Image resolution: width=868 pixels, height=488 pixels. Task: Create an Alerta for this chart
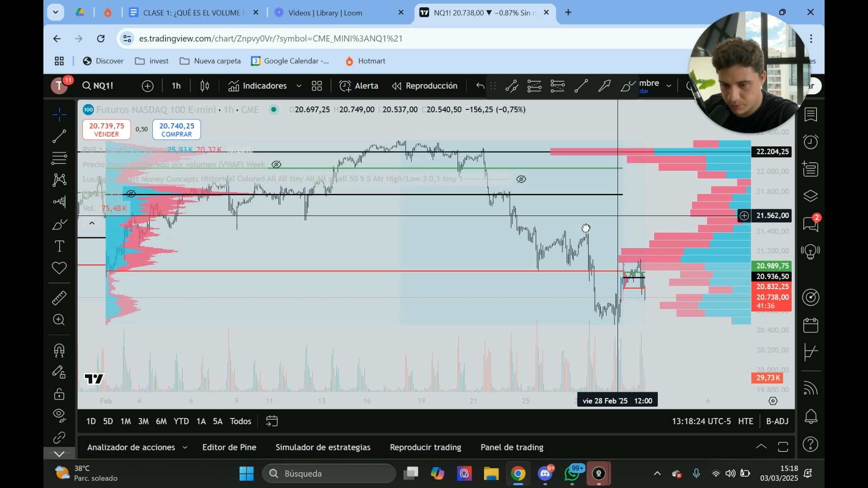pos(359,86)
